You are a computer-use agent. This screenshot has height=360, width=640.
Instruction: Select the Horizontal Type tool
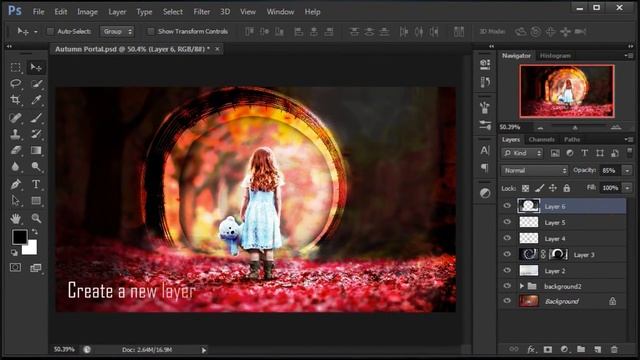coord(36,184)
